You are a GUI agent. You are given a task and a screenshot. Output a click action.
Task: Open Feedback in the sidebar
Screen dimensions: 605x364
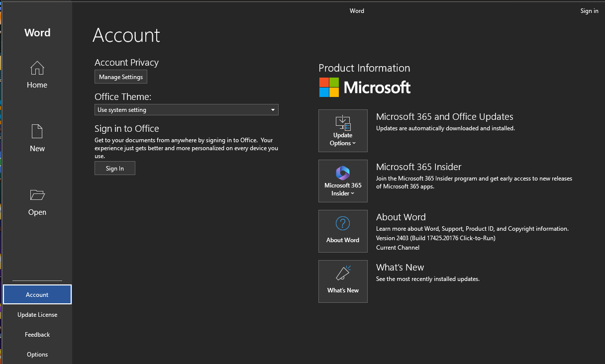point(37,335)
